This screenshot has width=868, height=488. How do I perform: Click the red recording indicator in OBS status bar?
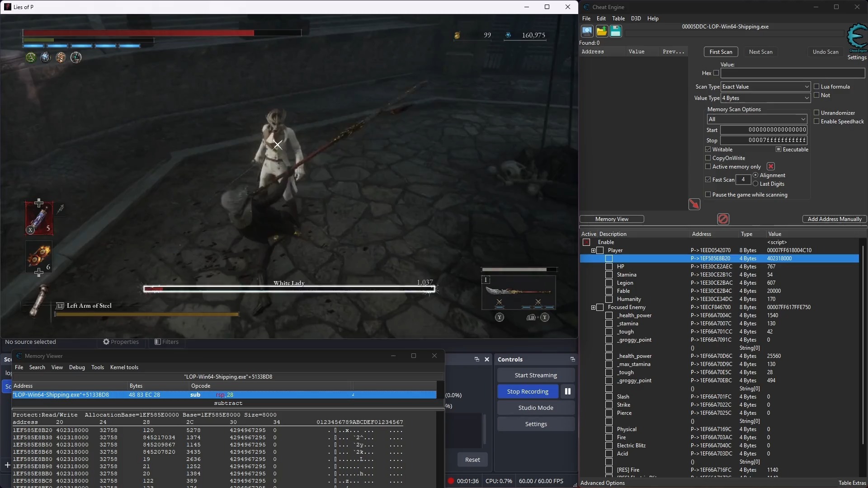click(451, 481)
